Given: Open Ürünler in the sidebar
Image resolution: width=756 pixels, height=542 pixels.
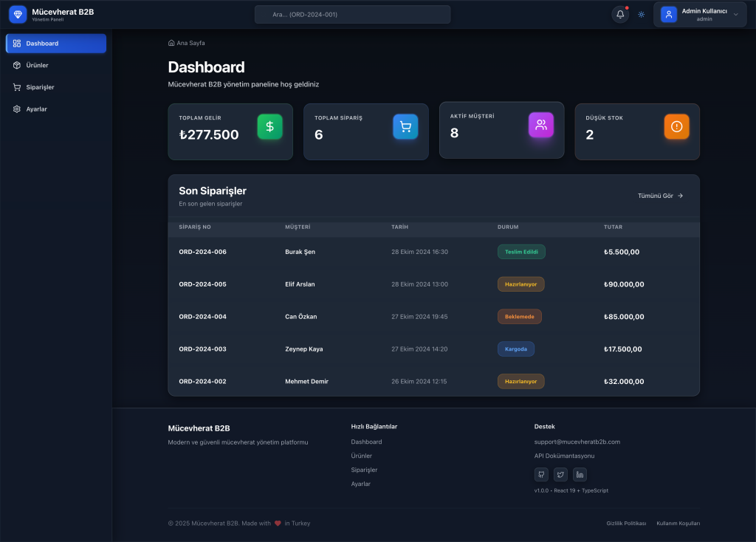Looking at the screenshot, I should pos(37,65).
